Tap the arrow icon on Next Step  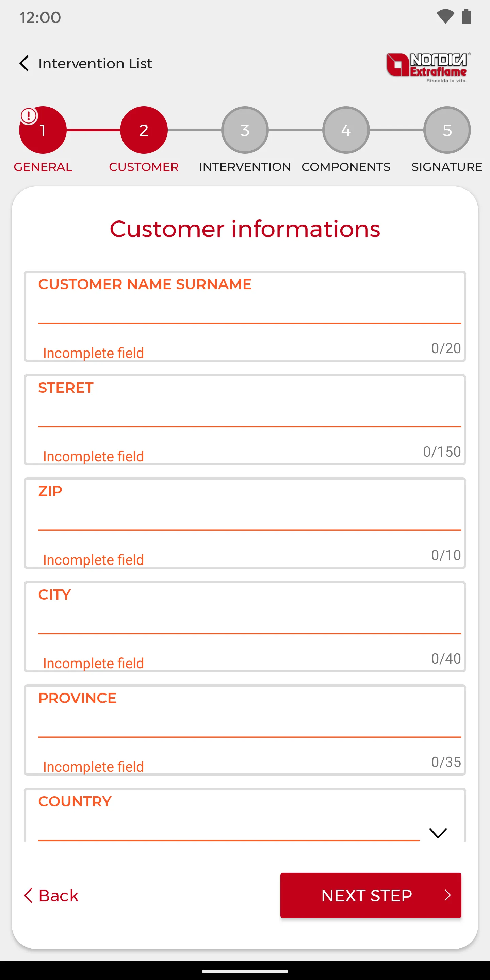448,895
